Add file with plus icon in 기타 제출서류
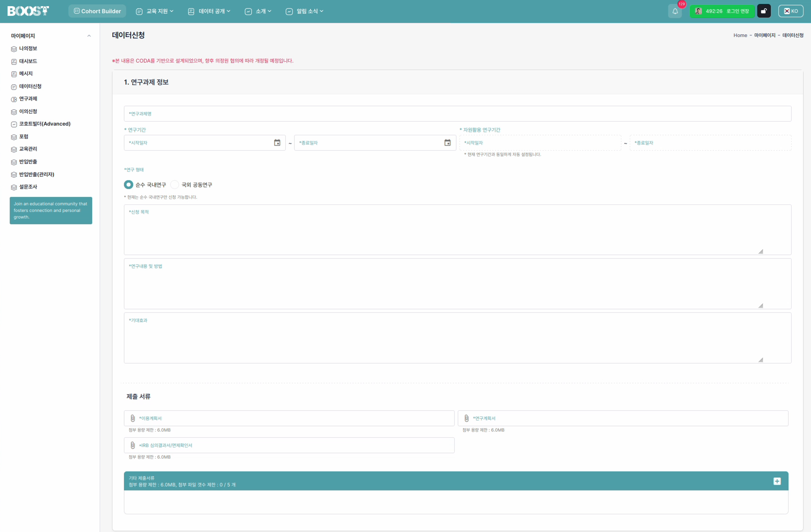 click(777, 481)
